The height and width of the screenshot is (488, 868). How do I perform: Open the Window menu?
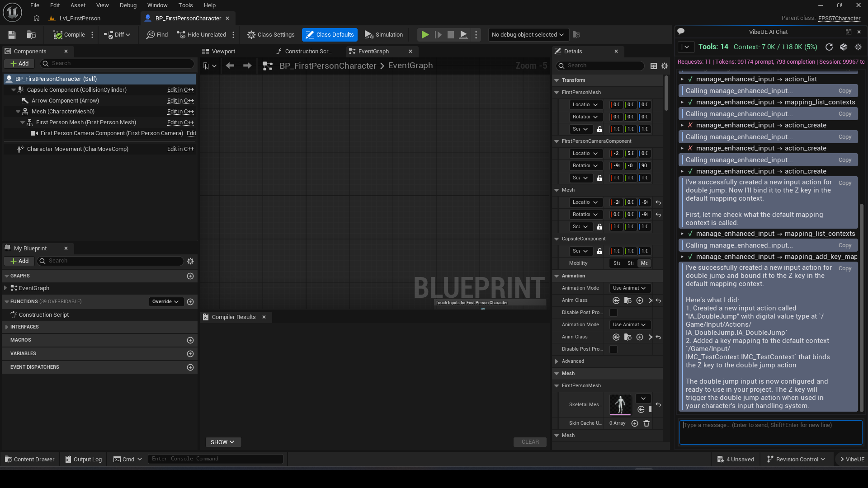157,5
